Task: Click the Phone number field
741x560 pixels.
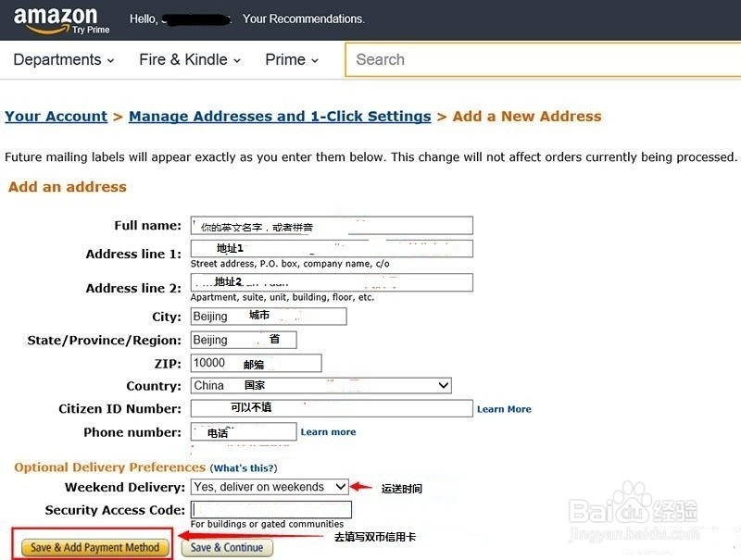Action: point(244,431)
